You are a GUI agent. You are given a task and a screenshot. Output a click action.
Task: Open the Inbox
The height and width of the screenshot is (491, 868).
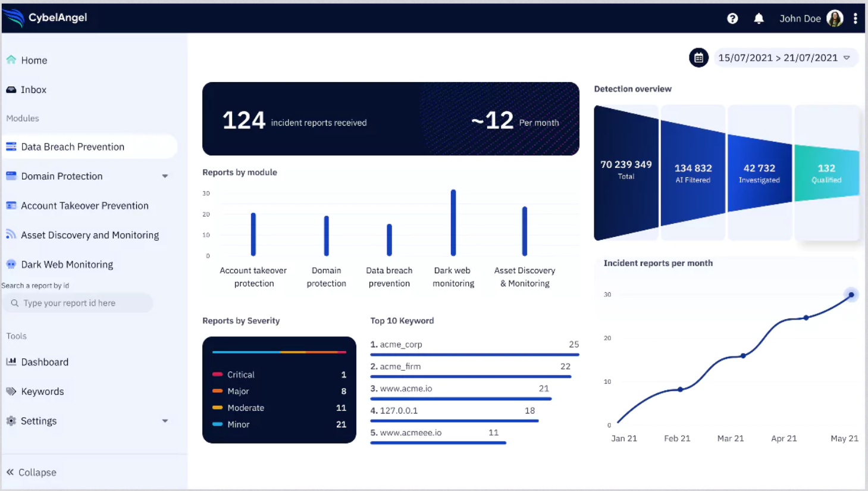34,89
